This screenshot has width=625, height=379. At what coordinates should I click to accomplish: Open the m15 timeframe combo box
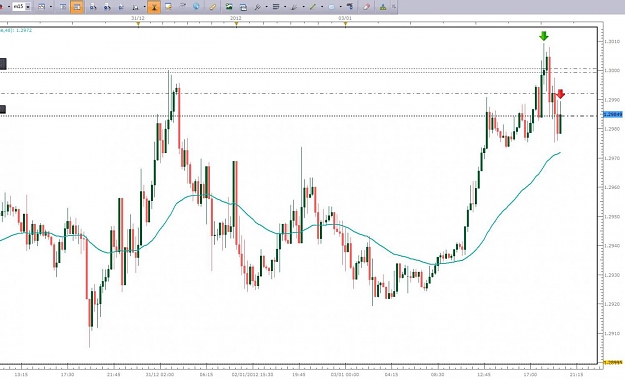[x=21, y=7]
